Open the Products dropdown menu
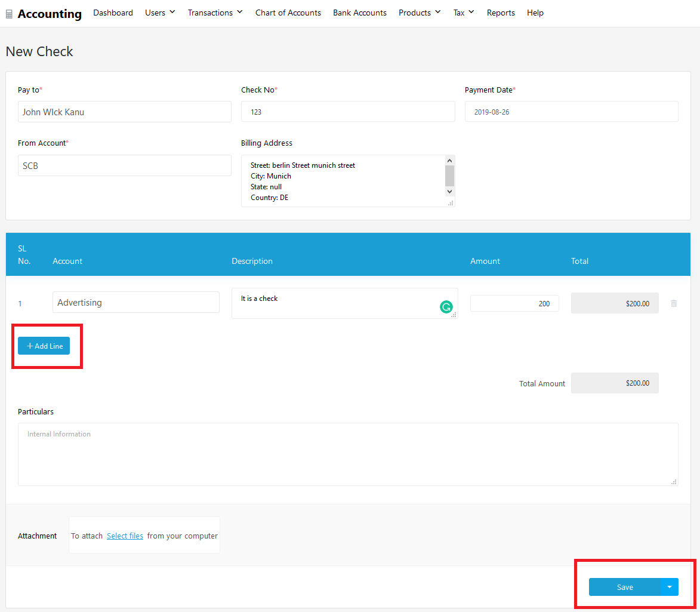Screen dimensions: 700x612 pos(420,13)
